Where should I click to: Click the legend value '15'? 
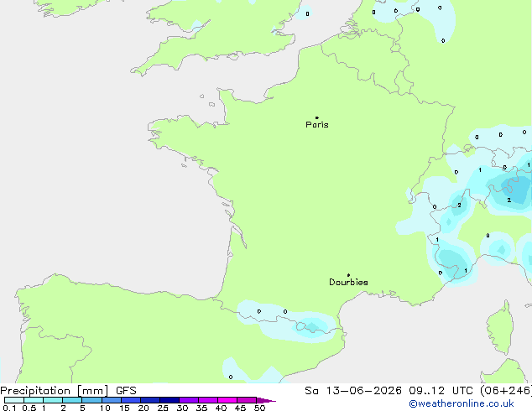pos(124,408)
